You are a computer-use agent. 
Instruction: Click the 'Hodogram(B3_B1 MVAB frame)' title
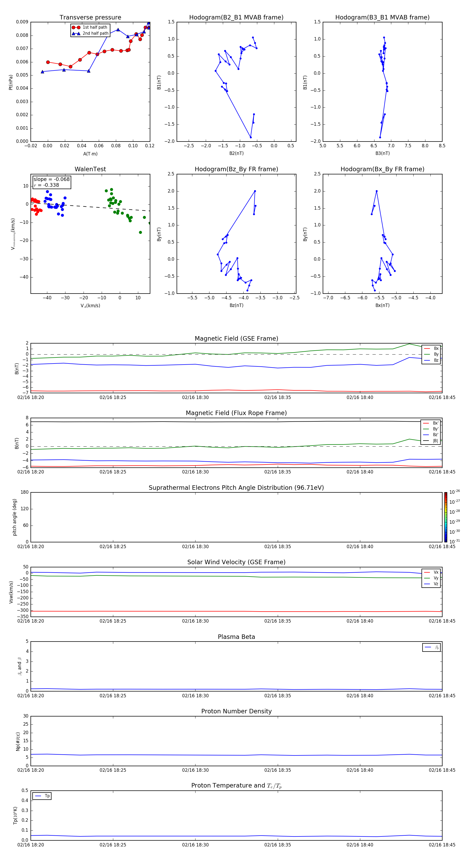(x=382, y=18)
